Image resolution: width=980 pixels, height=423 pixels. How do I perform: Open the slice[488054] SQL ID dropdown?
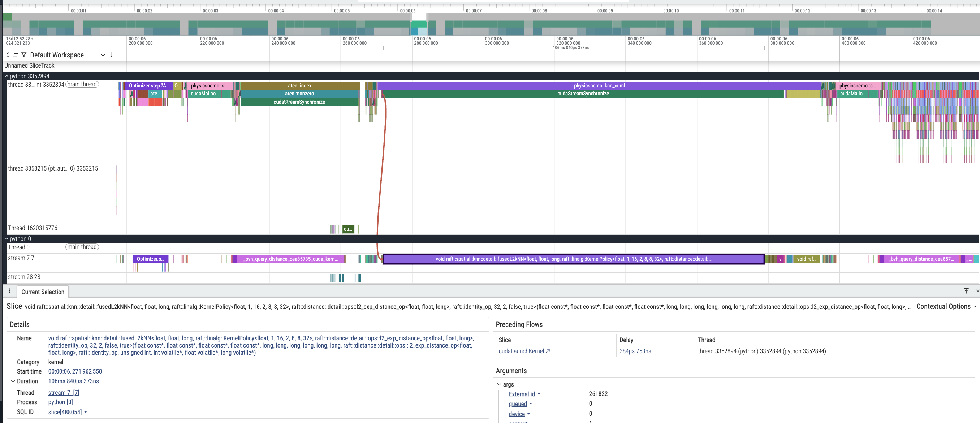pos(86,412)
